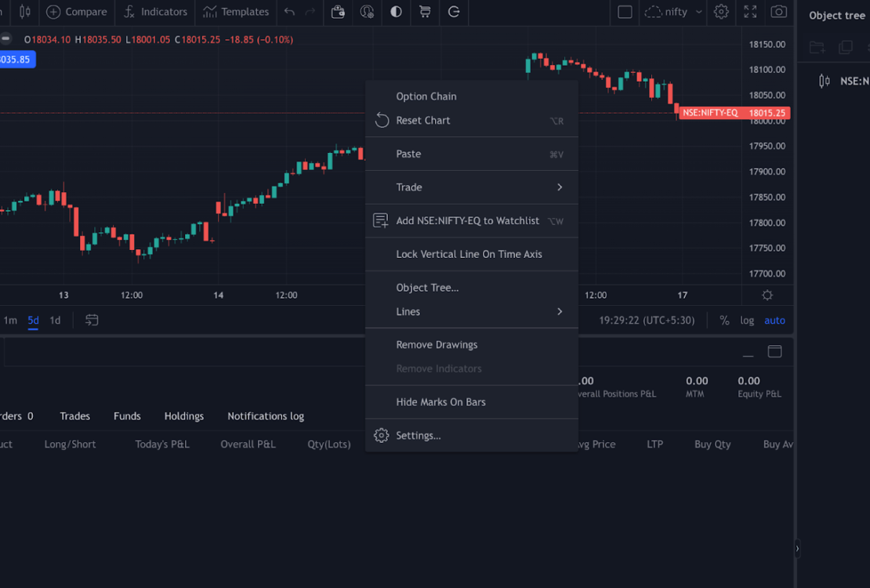Click Compare symbol button
This screenshot has width=870, height=588.
tap(77, 12)
